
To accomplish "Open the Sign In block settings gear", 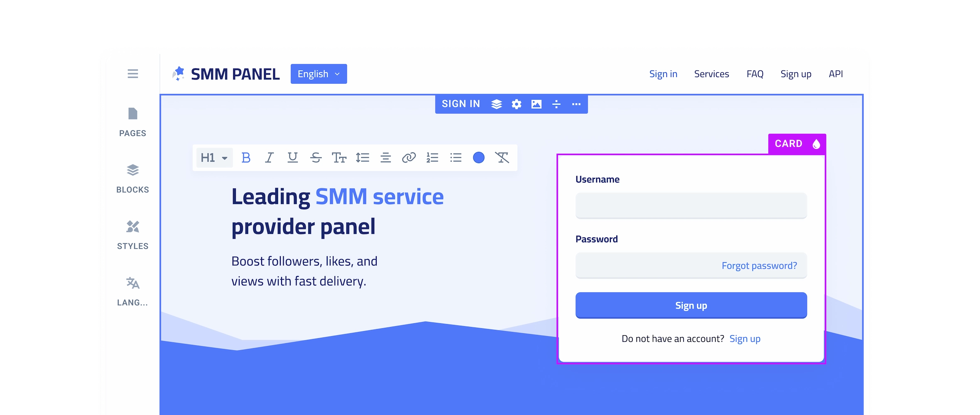I will (x=516, y=104).
